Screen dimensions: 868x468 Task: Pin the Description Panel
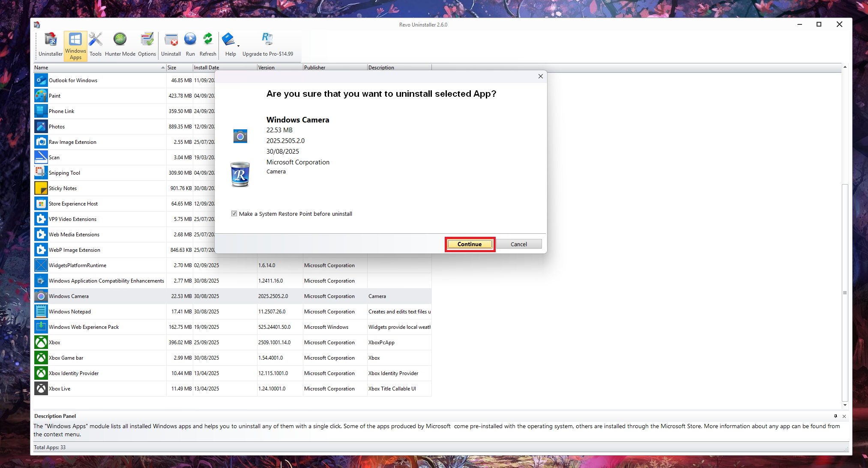(835, 416)
